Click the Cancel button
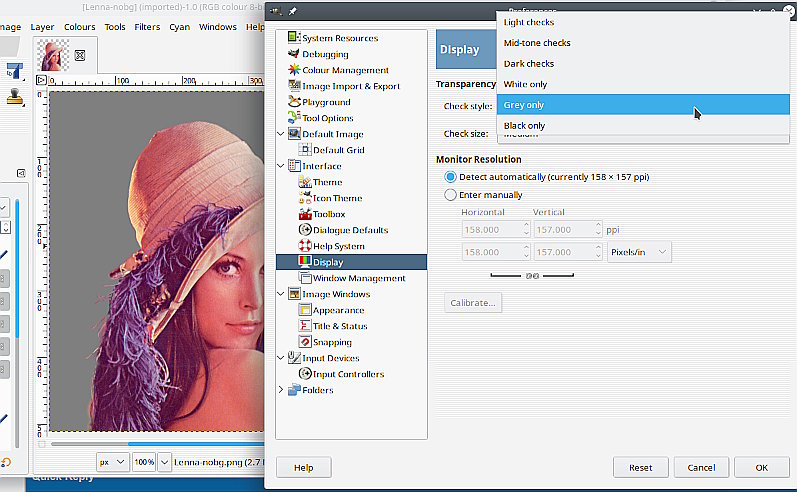Screen dimensions: 797x492 click(701, 468)
